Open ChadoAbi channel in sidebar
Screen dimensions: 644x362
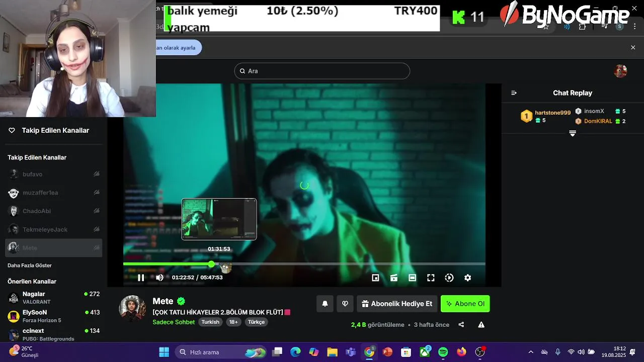[x=53, y=211]
